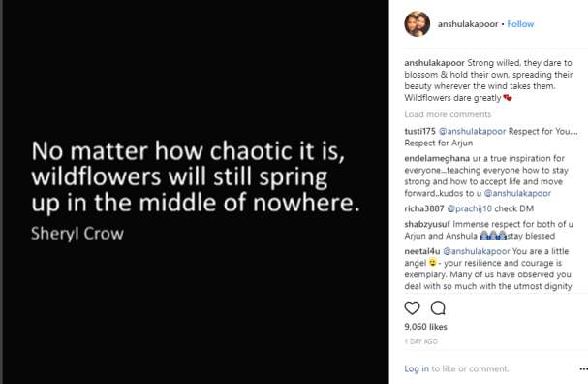588x384 pixels.
Task: Like the post with the heart icon
Action: (412, 308)
